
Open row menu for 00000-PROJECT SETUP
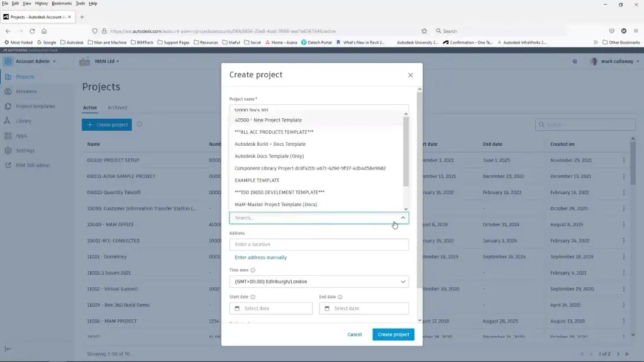coord(623,160)
